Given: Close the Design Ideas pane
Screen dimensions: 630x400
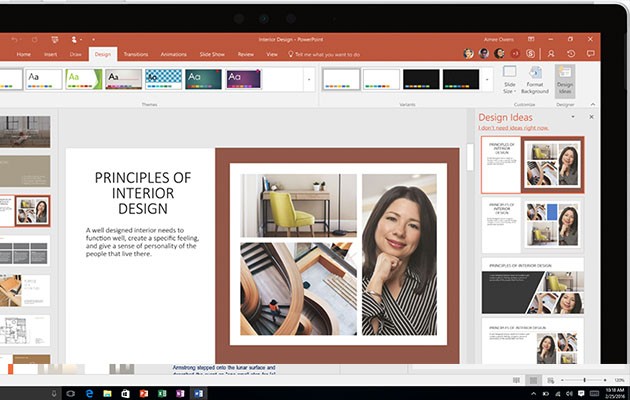Looking at the screenshot, I should click(x=591, y=117).
